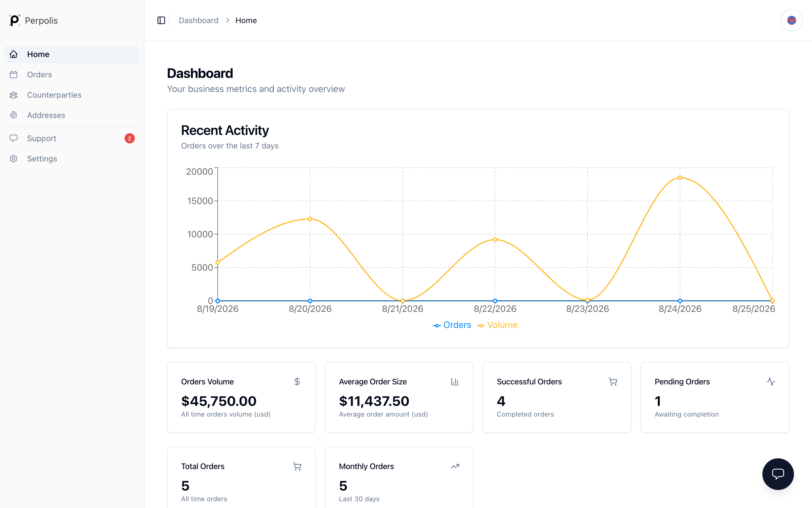Toggle the sidebar panel icon
Image resolution: width=812 pixels, height=508 pixels.
[161, 21]
